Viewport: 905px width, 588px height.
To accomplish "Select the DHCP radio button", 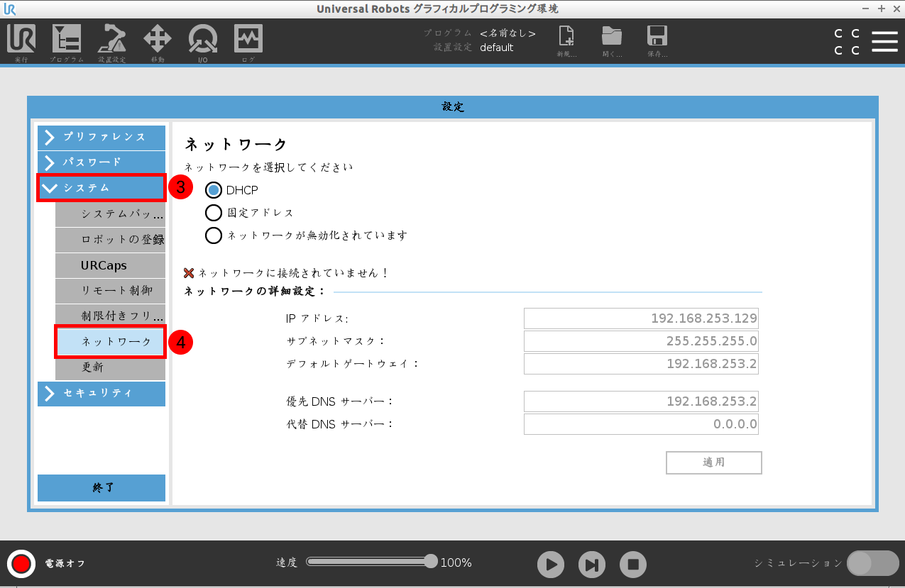I will pyautogui.click(x=214, y=190).
